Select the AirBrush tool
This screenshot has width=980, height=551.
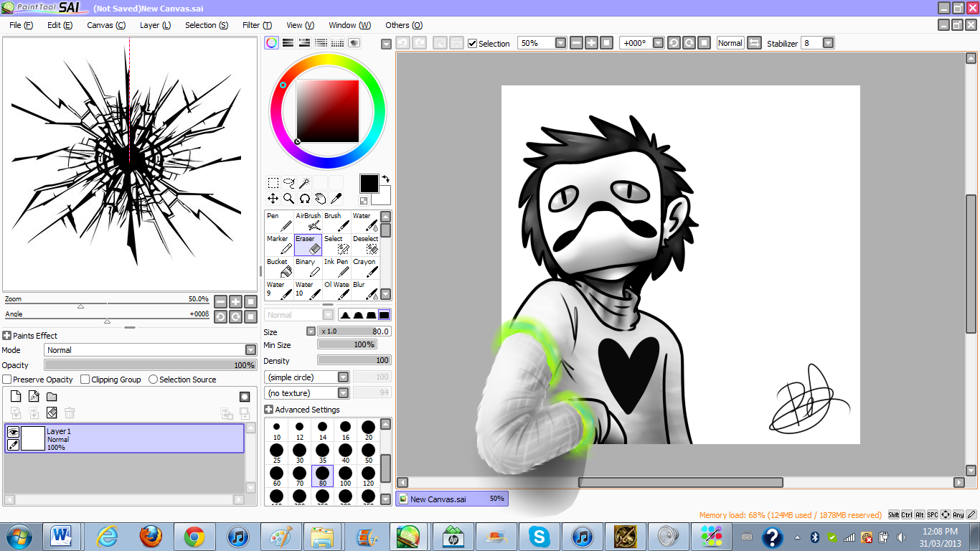click(x=308, y=222)
